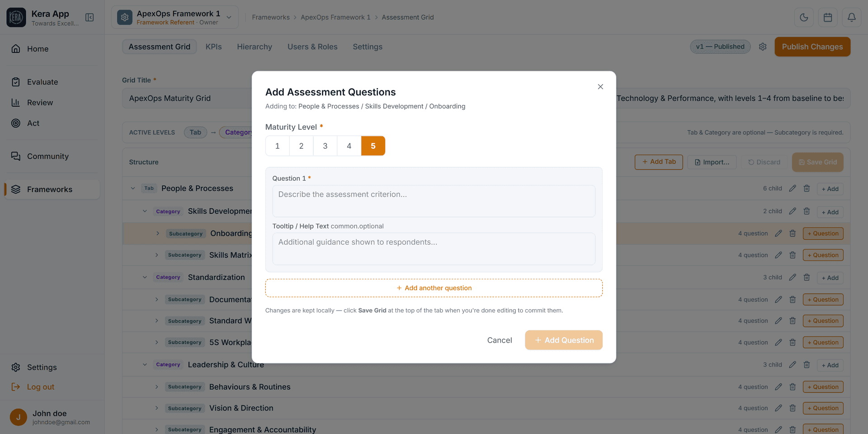Image resolution: width=868 pixels, height=434 pixels.
Task: Open the calendar icon in header
Action: tap(828, 17)
